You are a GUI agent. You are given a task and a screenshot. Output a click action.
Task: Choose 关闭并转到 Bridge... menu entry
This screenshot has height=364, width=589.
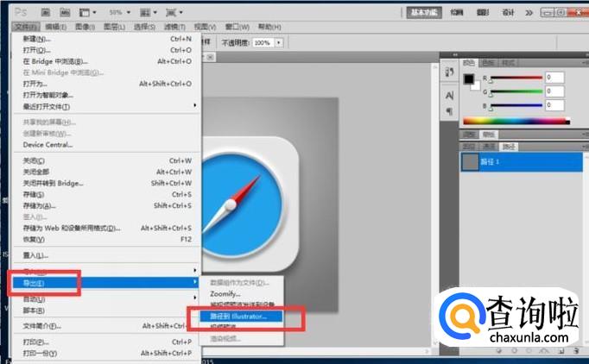pos(107,183)
